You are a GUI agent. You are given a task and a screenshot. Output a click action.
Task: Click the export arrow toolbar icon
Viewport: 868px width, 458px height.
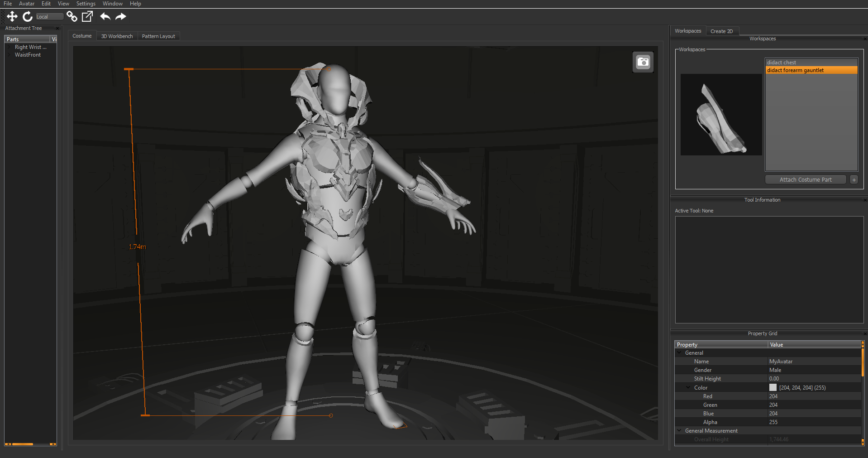pos(87,17)
